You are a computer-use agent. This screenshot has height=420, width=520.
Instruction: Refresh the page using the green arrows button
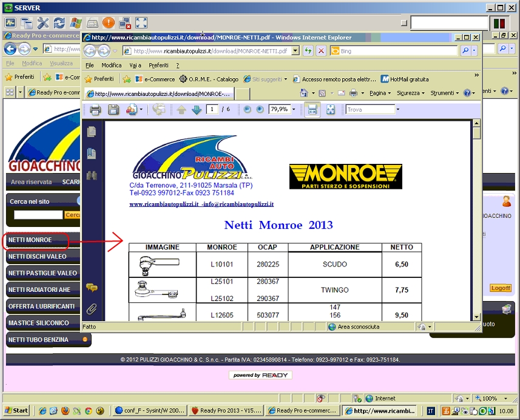(x=308, y=51)
